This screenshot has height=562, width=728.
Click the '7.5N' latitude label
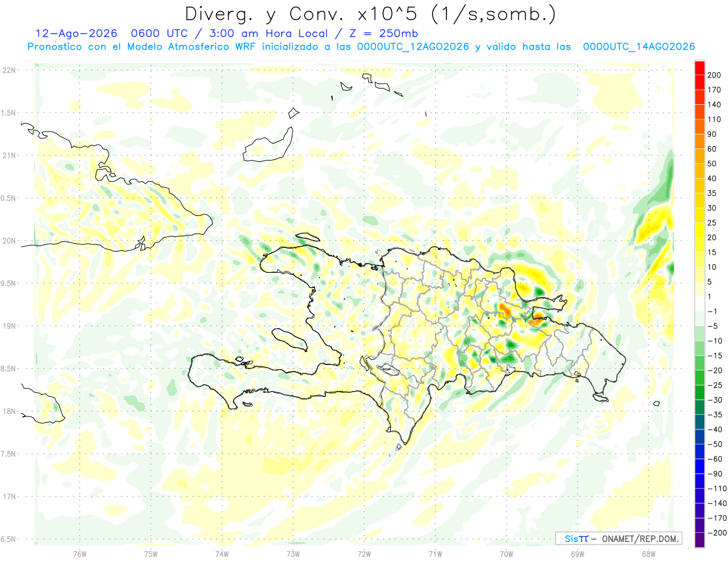pyautogui.click(x=8, y=453)
